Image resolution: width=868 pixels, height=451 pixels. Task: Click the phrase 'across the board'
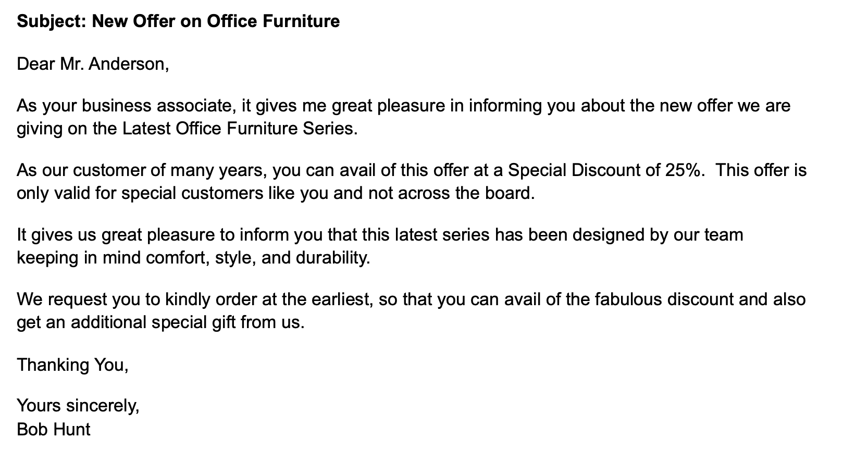pyautogui.click(x=466, y=193)
